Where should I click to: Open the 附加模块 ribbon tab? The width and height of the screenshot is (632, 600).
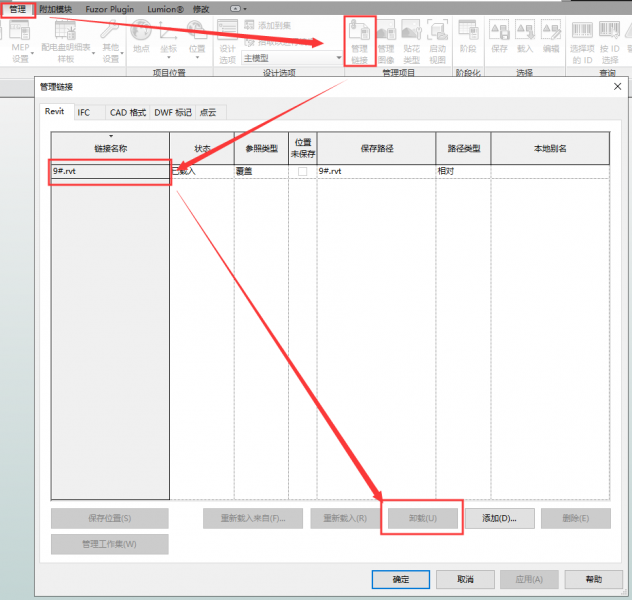tap(56, 9)
